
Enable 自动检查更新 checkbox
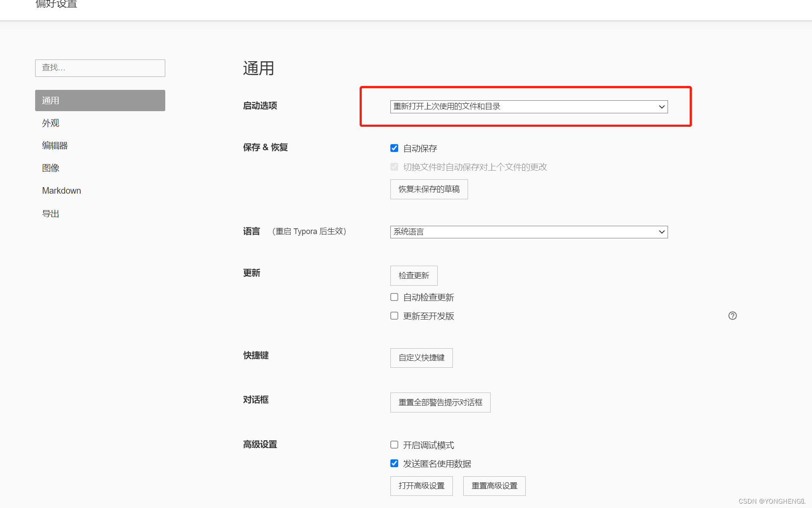point(394,297)
